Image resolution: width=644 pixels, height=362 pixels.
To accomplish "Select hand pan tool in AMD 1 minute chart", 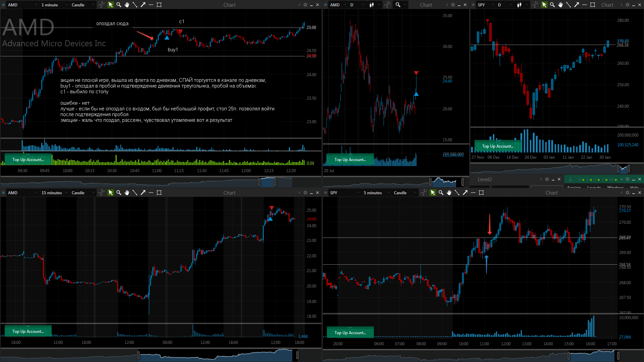I will 127,5.
